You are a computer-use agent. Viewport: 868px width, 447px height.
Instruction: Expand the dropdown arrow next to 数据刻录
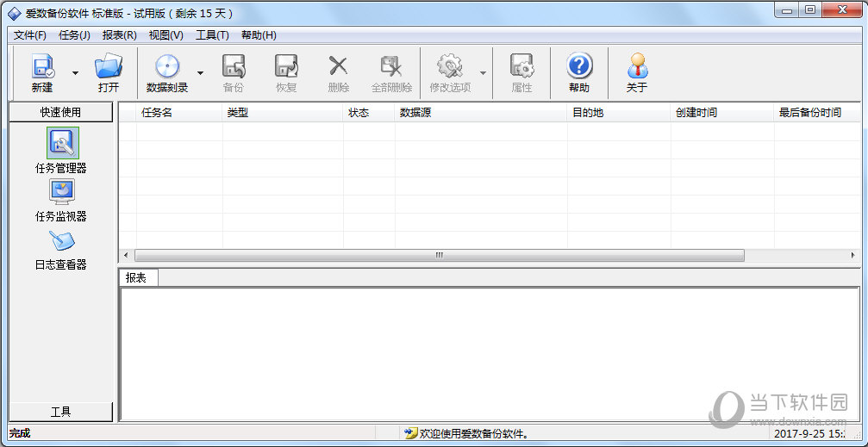(x=200, y=73)
